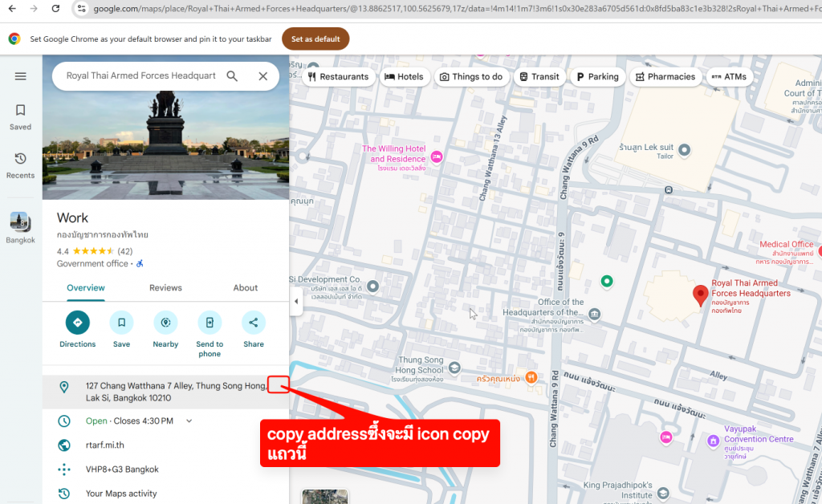The height and width of the screenshot is (504, 822).
Task: Expand opening hours dropdown chevron
Action: click(x=189, y=421)
